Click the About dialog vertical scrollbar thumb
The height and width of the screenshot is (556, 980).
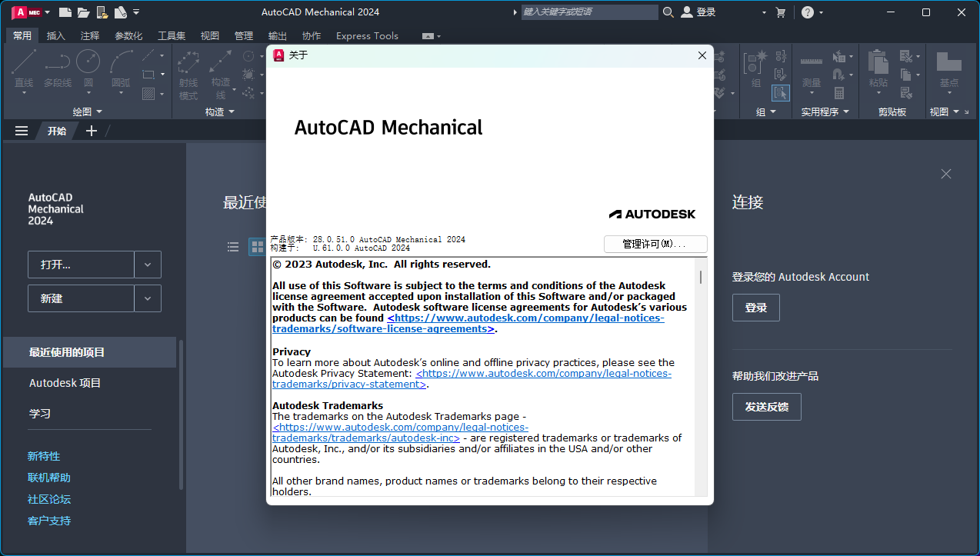click(700, 276)
